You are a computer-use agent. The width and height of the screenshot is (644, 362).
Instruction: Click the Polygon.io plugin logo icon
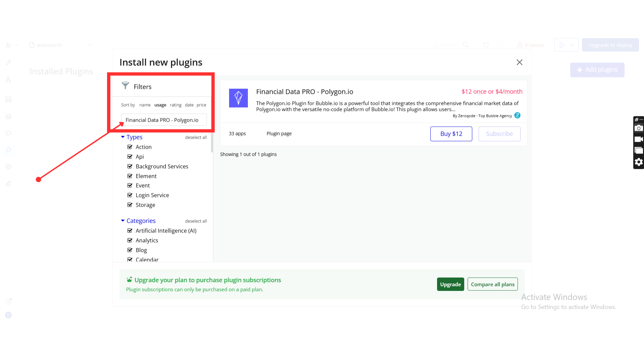[238, 98]
